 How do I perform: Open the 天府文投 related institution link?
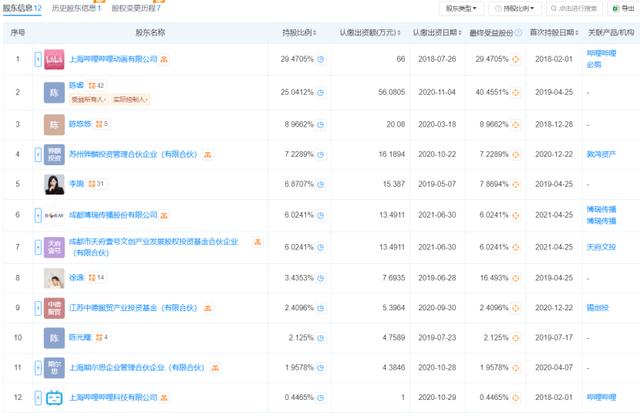[601, 247]
